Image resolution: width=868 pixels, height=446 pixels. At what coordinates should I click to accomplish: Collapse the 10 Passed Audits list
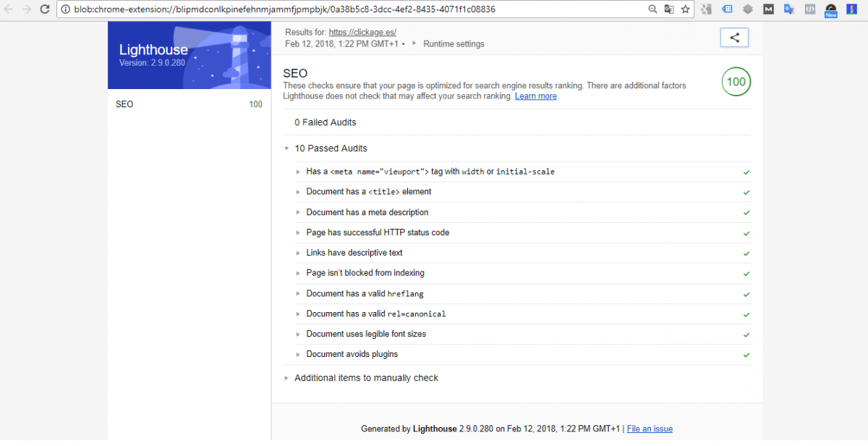coord(331,148)
